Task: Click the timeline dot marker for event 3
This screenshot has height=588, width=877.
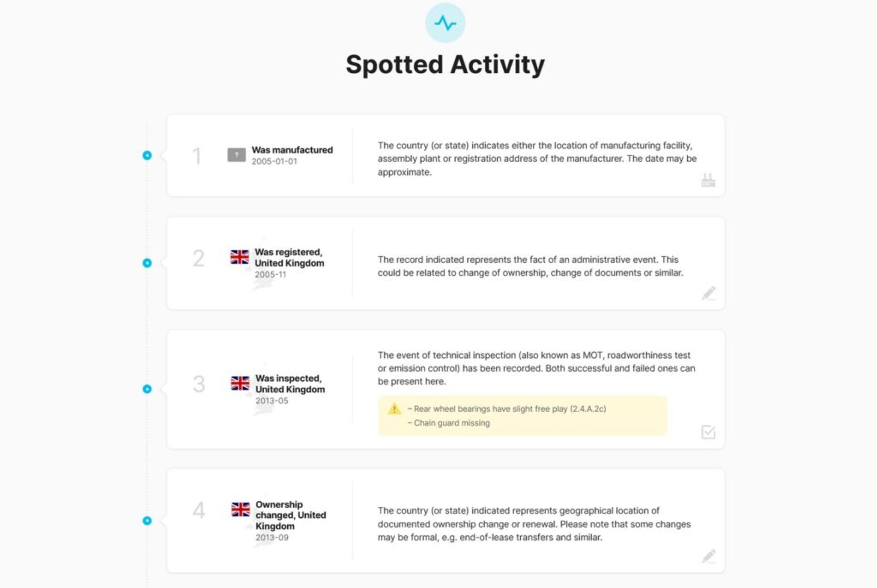Action: click(x=147, y=389)
